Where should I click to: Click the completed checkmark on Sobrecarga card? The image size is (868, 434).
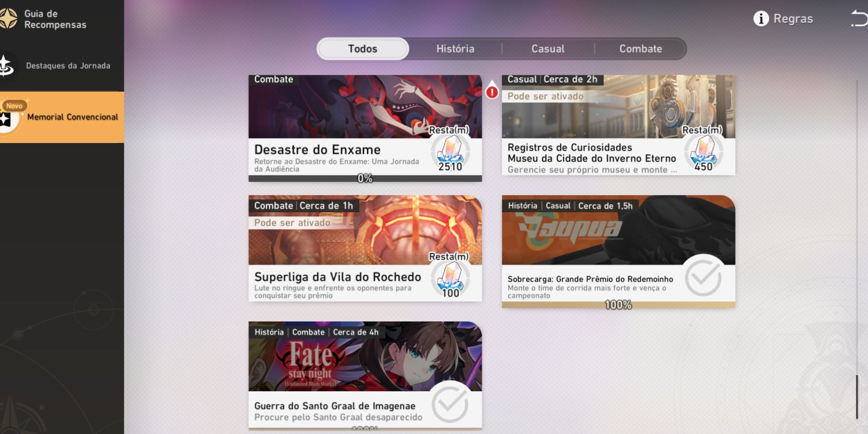[x=703, y=277]
